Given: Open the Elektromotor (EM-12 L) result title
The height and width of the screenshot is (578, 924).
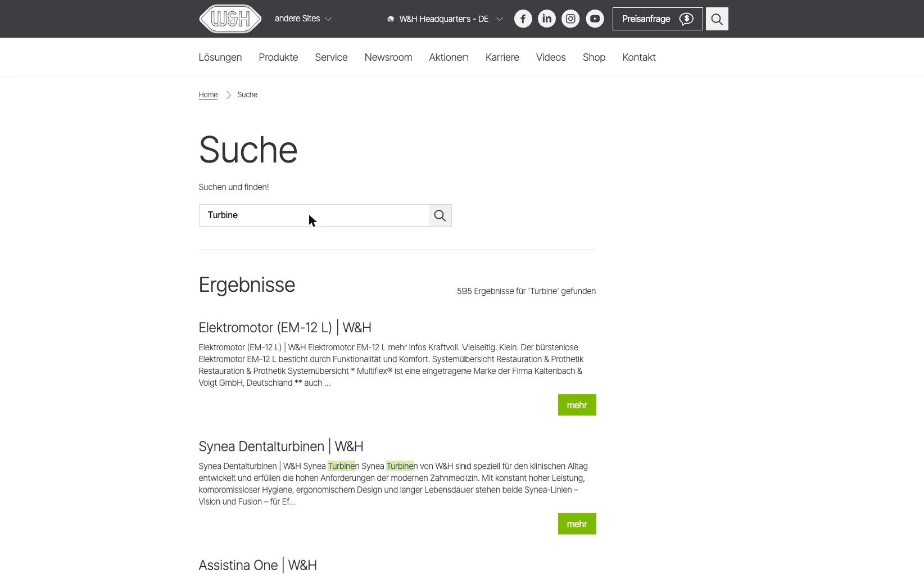Looking at the screenshot, I should (285, 327).
